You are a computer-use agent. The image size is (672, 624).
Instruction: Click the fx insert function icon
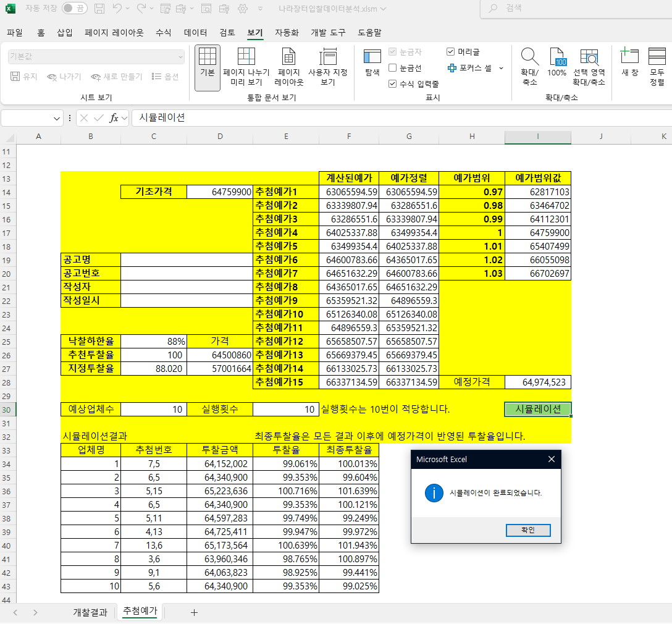[114, 118]
